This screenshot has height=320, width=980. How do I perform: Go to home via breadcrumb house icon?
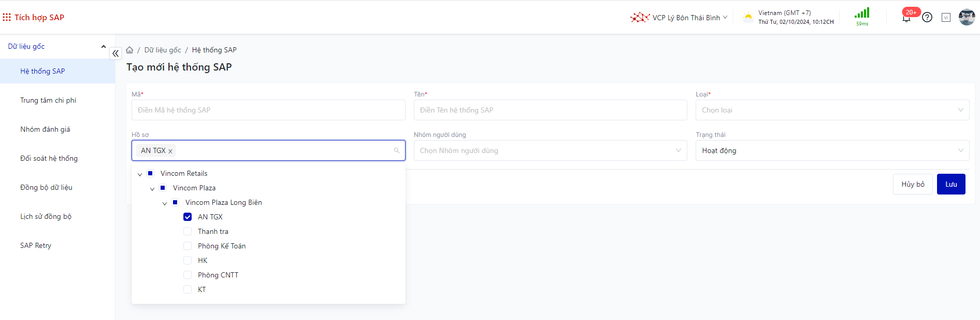[x=129, y=50]
